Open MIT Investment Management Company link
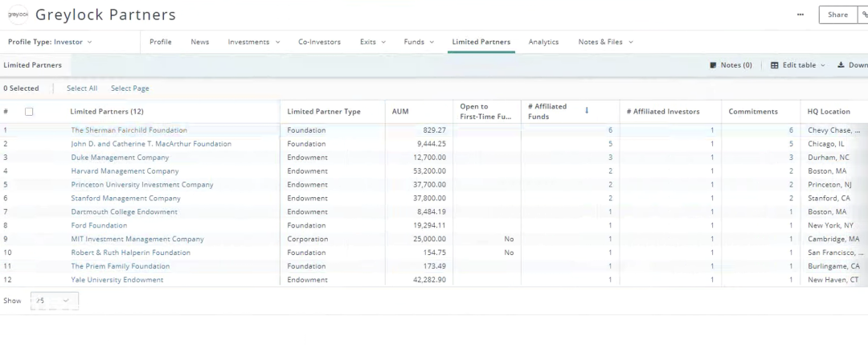Screen dimensions: 868x345 coord(137,239)
